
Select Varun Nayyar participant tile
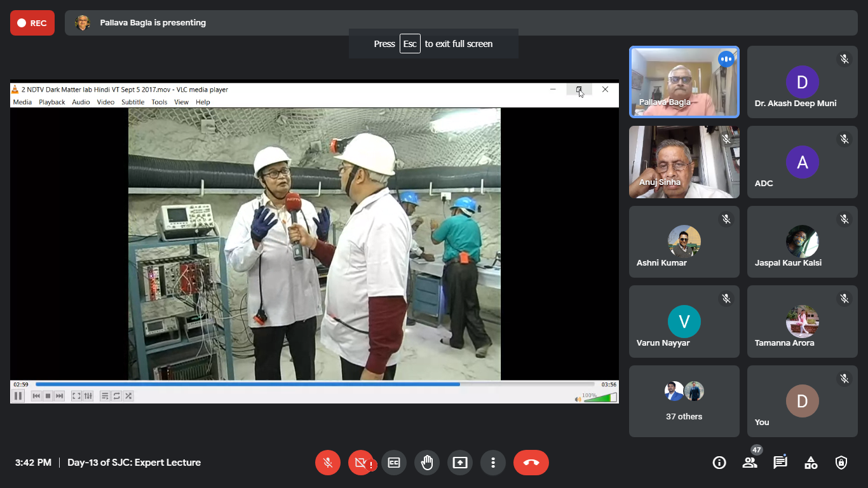pyautogui.click(x=684, y=322)
